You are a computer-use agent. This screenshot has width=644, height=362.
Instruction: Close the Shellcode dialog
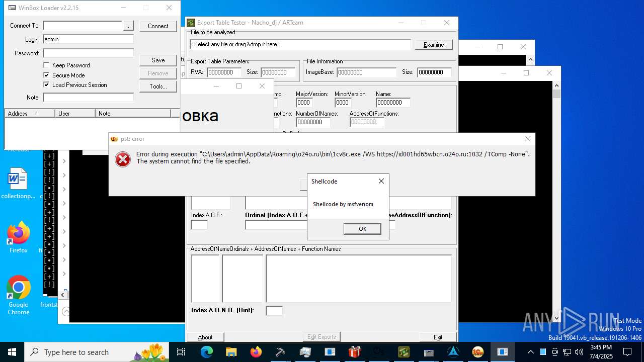(x=381, y=181)
